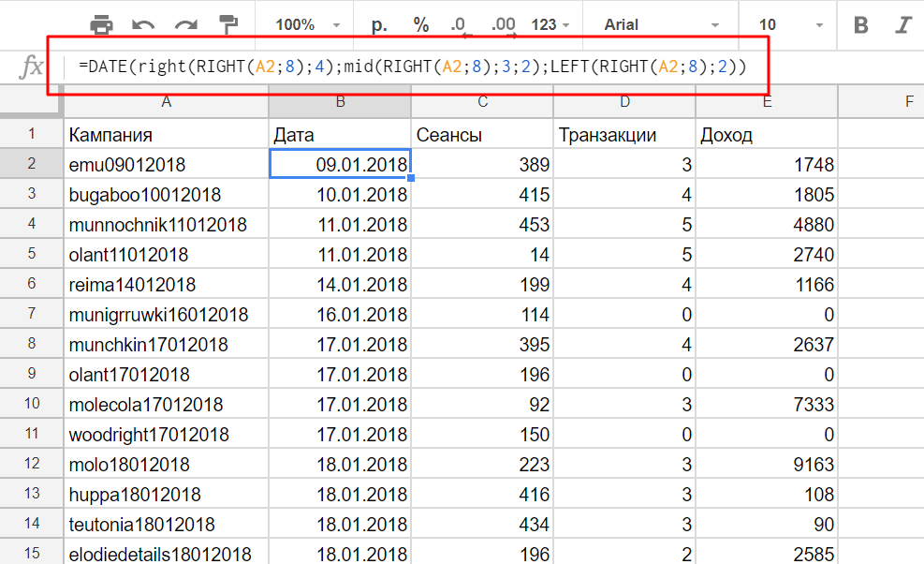Click the Redo arrow icon
The height and width of the screenshot is (564, 924).
coord(185,25)
